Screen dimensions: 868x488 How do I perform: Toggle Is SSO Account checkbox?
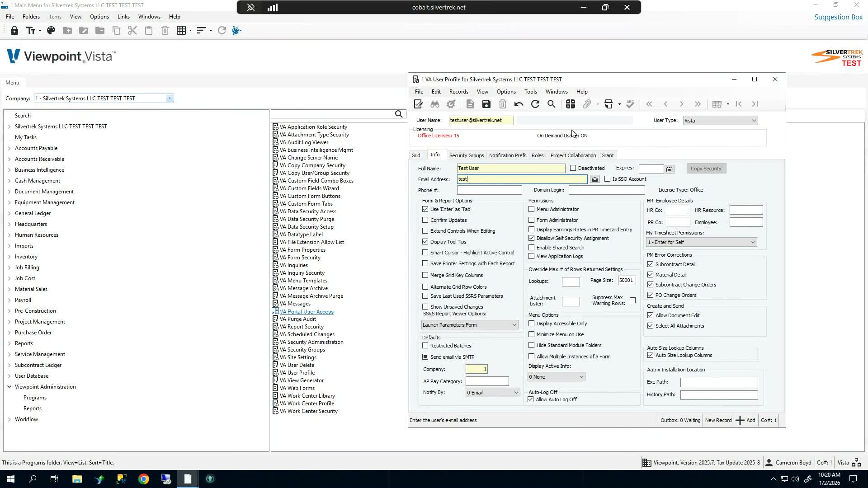(608, 179)
